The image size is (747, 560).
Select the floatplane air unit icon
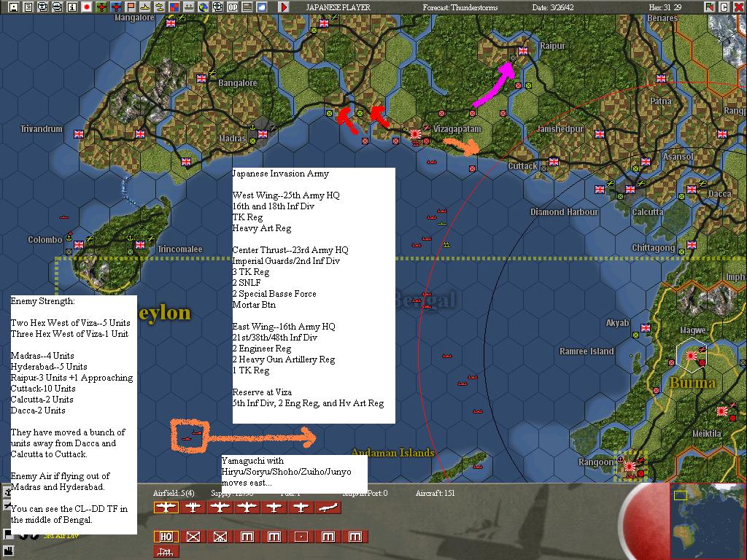coord(328,507)
